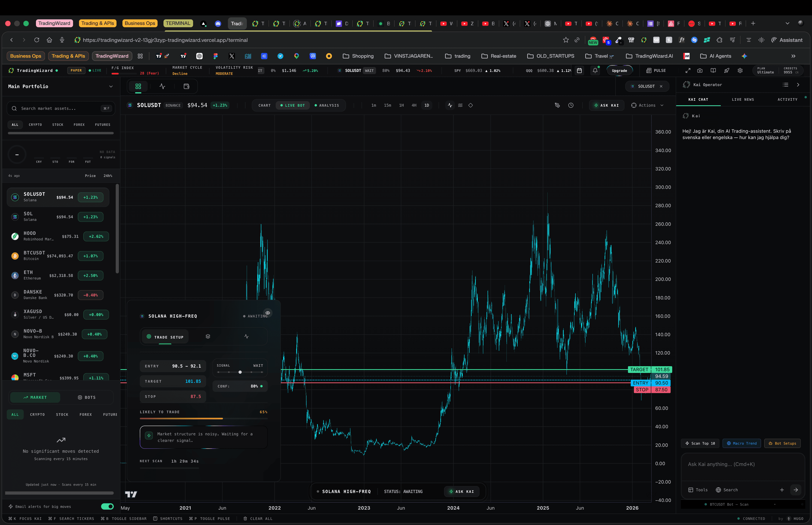This screenshot has width=812, height=525.
Task: Adjust the SIGNAL slider toward WAIT
Action: 240,372
